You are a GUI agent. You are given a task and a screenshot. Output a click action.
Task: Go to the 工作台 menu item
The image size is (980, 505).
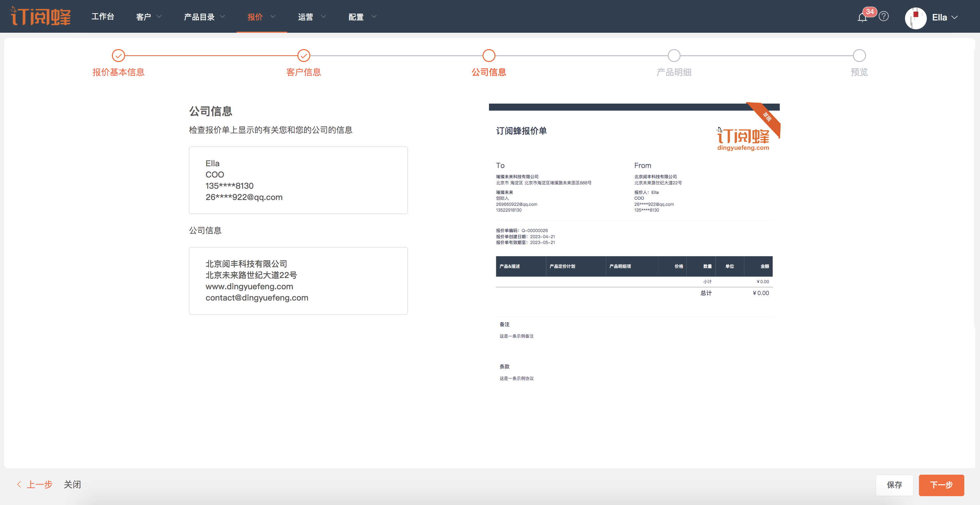point(103,16)
